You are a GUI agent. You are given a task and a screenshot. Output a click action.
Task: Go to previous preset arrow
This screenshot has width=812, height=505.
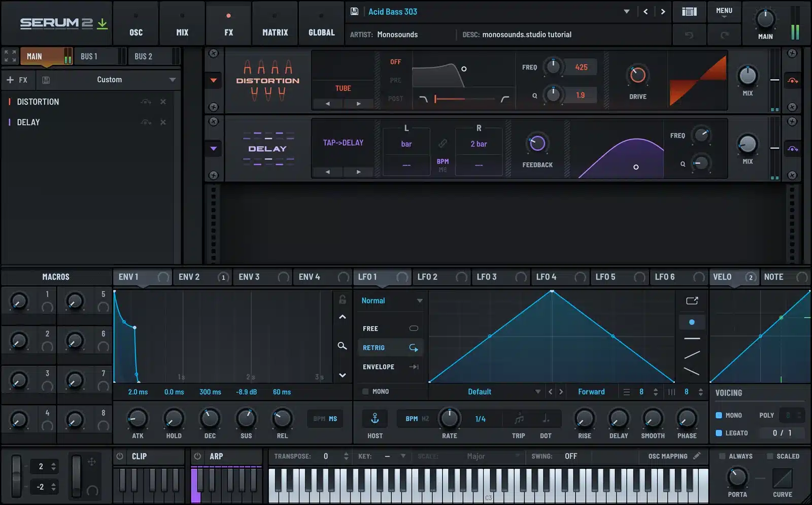point(646,12)
